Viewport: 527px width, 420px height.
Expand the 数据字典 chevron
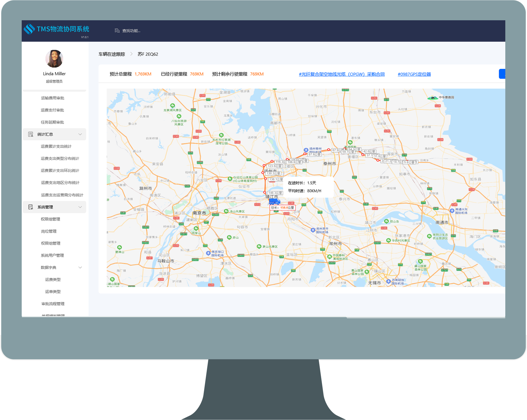[80, 268]
